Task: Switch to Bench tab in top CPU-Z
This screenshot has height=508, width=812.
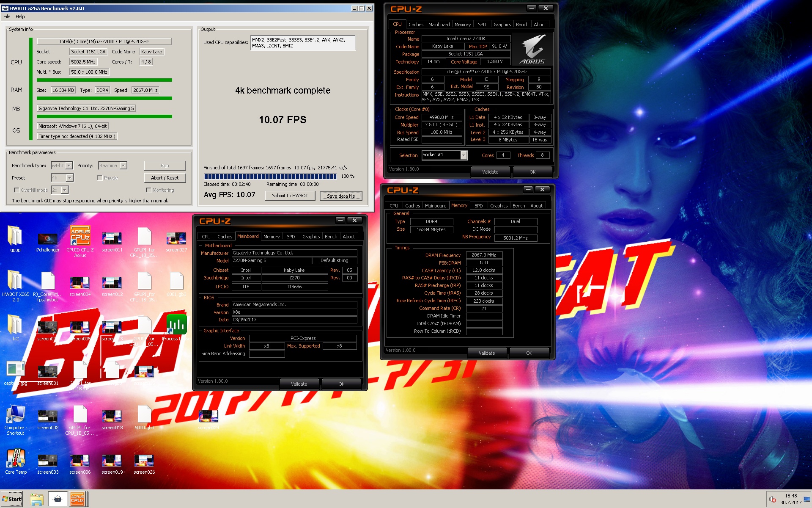Action: (x=522, y=25)
